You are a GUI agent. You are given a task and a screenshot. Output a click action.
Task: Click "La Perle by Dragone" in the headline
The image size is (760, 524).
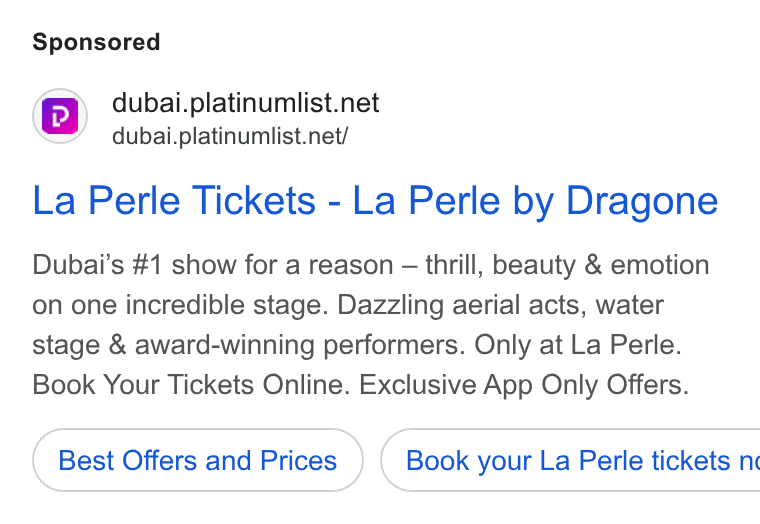[x=535, y=200]
